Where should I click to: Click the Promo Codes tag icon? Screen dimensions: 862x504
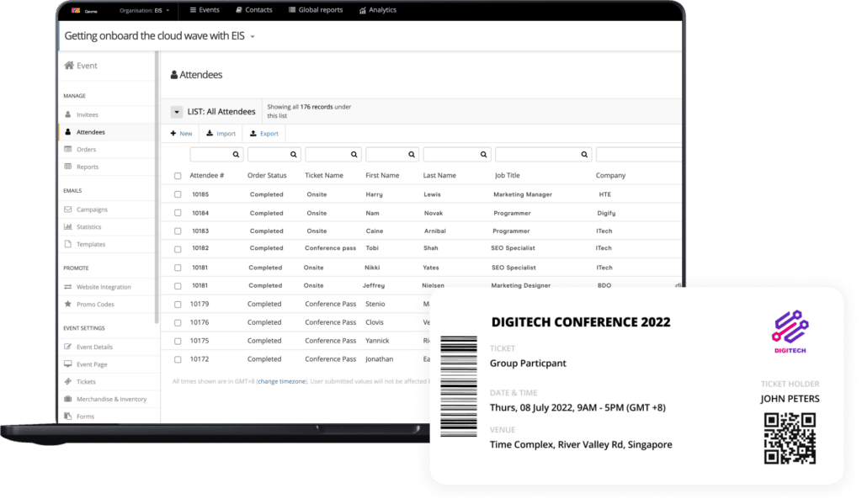68,305
